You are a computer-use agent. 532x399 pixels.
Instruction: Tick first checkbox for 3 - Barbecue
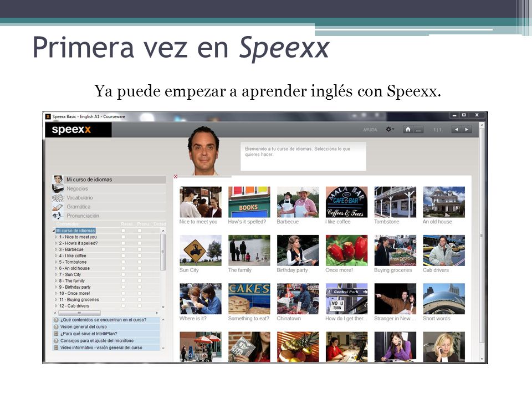pyautogui.click(x=123, y=249)
